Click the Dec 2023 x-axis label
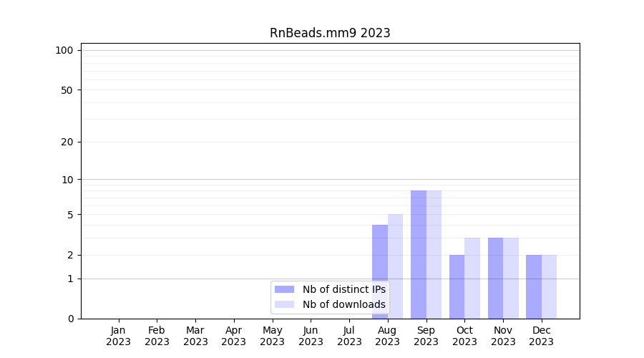 [x=541, y=336]
